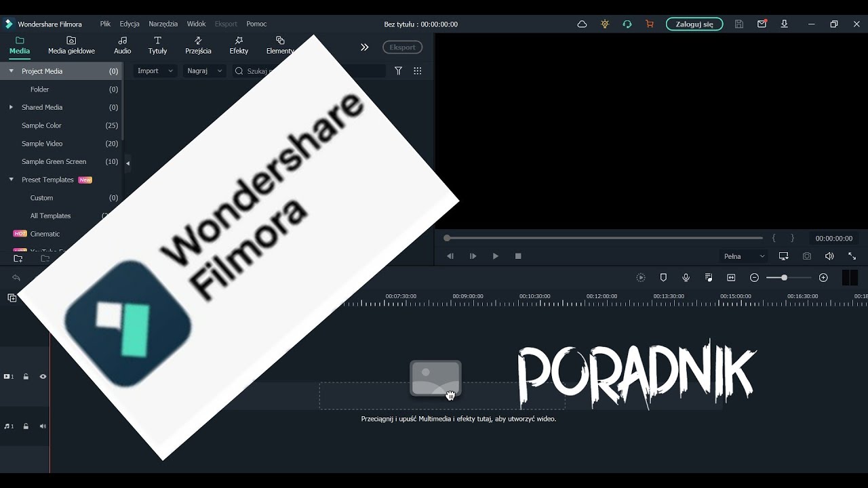Switch to Media giełdowe tab
Image resolution: width=868 pixels, height=488 pixels.
pyautogui.click(x=71, y=45)
